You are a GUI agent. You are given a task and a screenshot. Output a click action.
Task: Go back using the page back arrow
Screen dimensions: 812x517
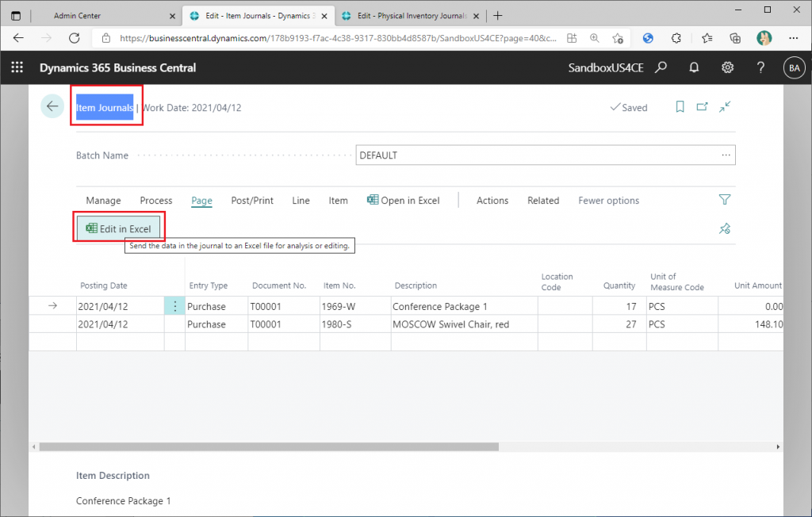click(52, 106)
